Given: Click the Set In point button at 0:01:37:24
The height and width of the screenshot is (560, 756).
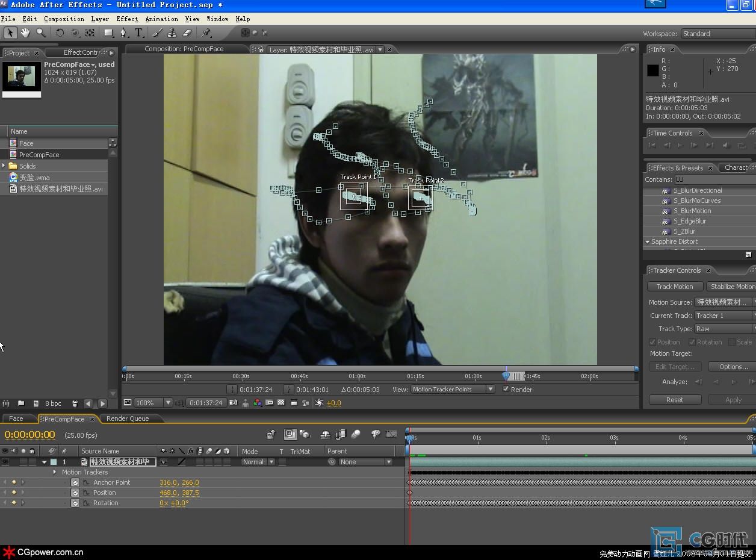Looking at the screenshot, I should 232,390.
